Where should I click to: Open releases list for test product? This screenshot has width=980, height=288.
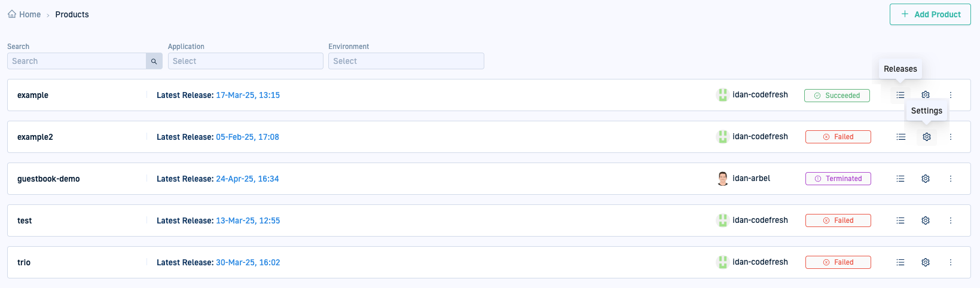pyautogui.click(x=900, y=220)
